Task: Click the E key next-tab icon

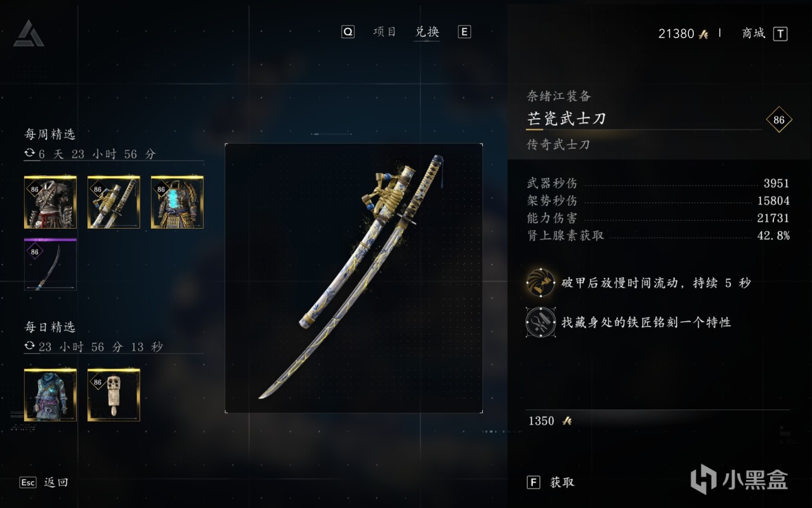Action: (x=464, y=32)
